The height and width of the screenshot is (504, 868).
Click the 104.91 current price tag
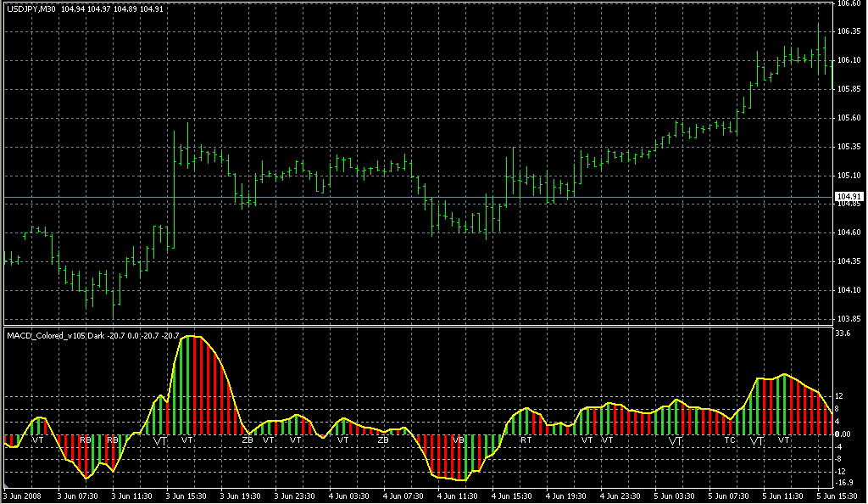coord(849,197)
